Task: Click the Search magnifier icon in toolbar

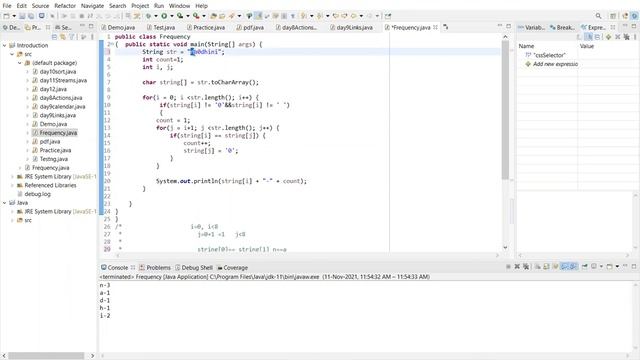Action: (598, 16)
